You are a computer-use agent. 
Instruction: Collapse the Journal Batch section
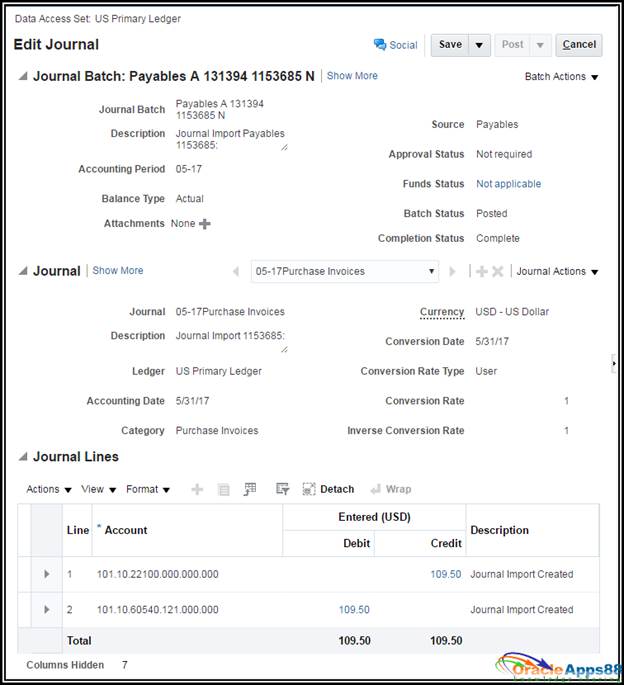23,77
